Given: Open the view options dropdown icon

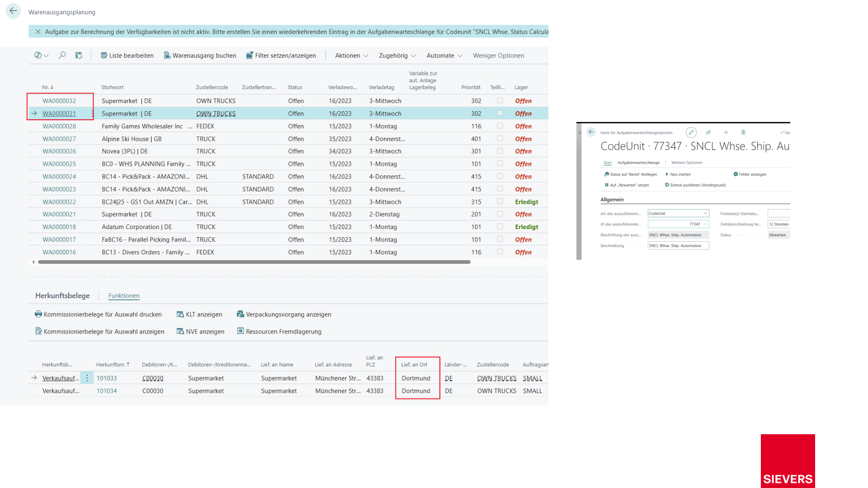Looking at the screenshot, I should tap(42, 55).
